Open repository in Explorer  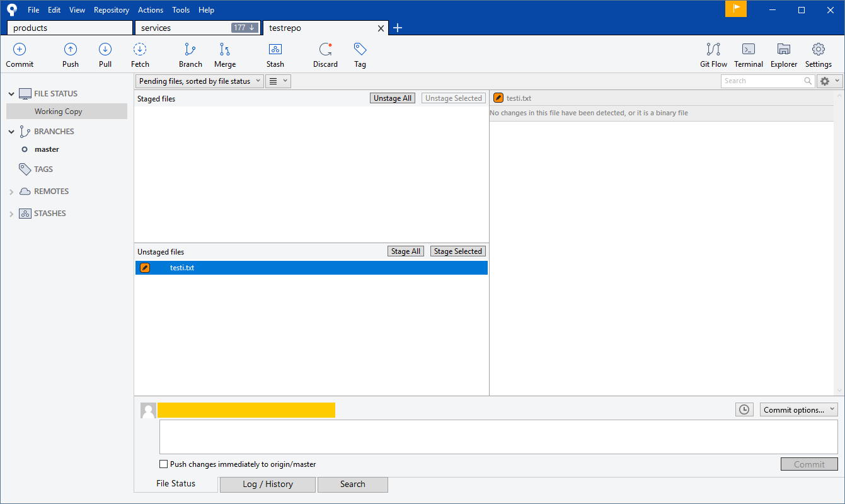(x=784, y=49)
